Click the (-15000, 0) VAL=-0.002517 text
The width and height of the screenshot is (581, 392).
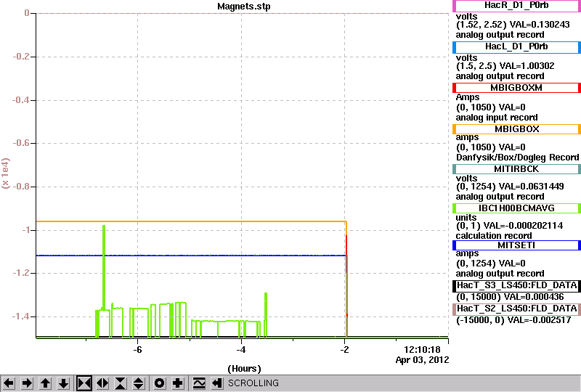[x=513, y=319]
